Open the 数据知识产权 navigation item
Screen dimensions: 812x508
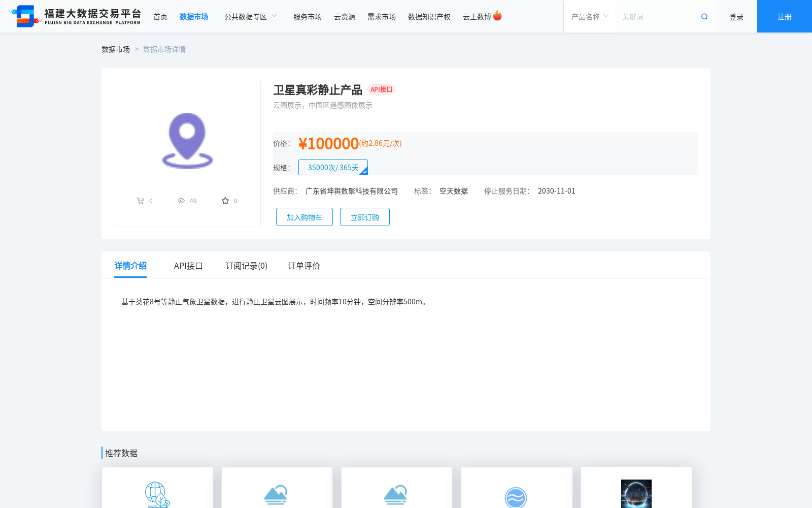(x=429, y=17)
